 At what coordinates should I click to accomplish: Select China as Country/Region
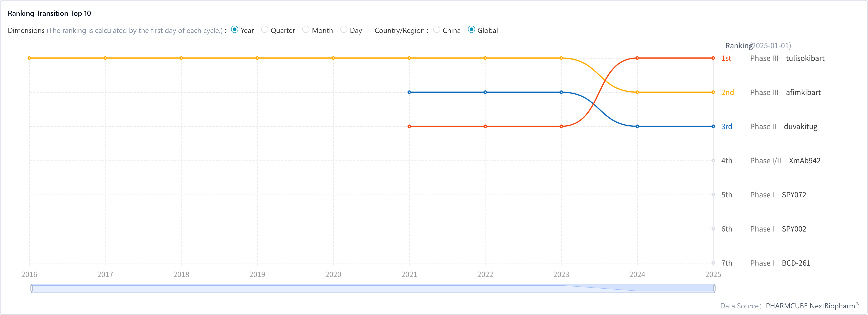pyautogui.click(x=437, y=30)
